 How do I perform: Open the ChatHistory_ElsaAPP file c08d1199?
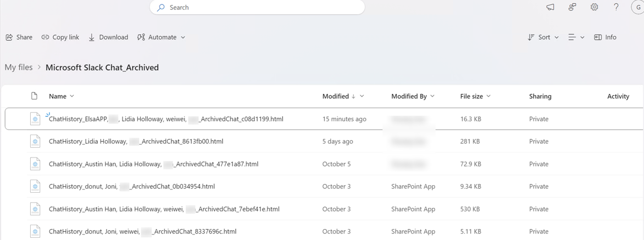click(166, 119)
